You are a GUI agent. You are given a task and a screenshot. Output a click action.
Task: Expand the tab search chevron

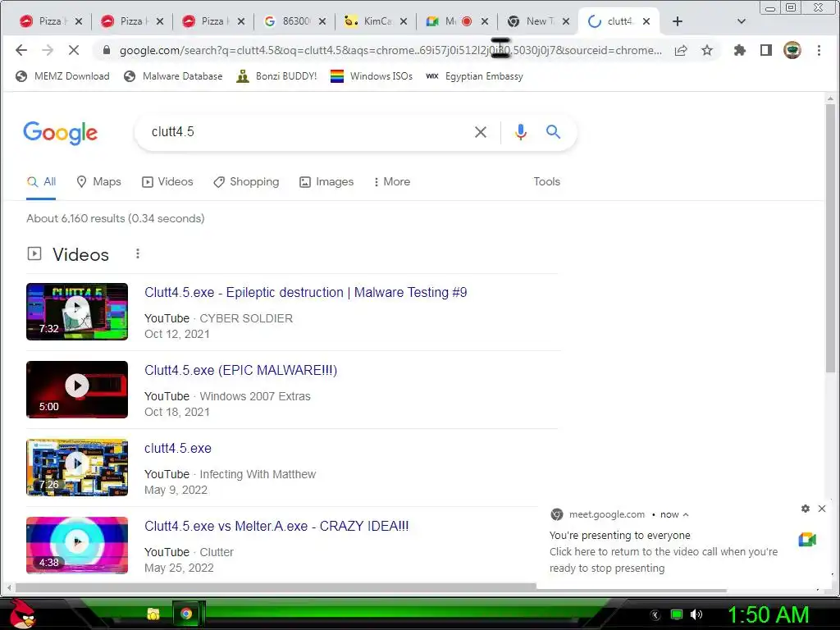(x=742, y=21)
